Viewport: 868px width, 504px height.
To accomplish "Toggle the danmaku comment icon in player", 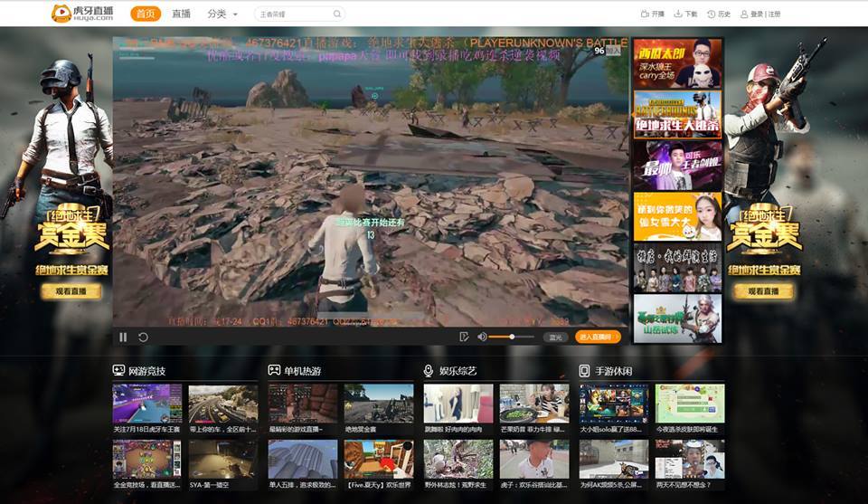I will pos(464,337).
